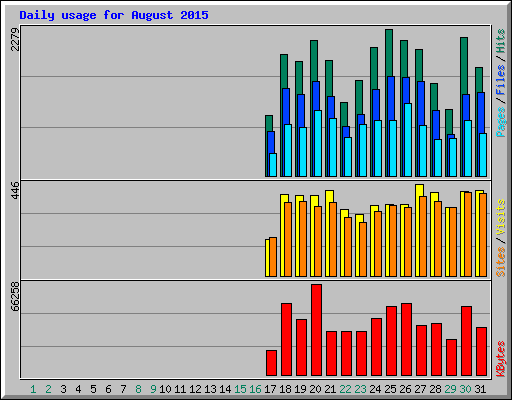The image size is (512, 400).
Task: Click the green hits bar for day 30
Action: coord(464,66)
